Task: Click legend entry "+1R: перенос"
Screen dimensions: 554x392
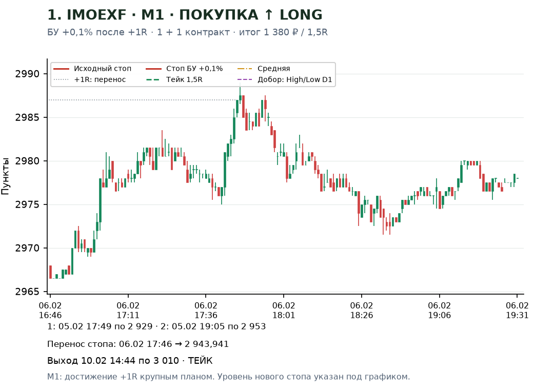Action: [x=100, y=79]
